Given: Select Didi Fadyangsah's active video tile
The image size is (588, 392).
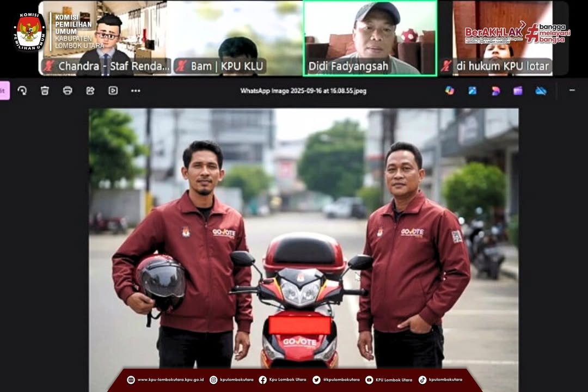Looking at the screenshot, I should click(370, 38).
